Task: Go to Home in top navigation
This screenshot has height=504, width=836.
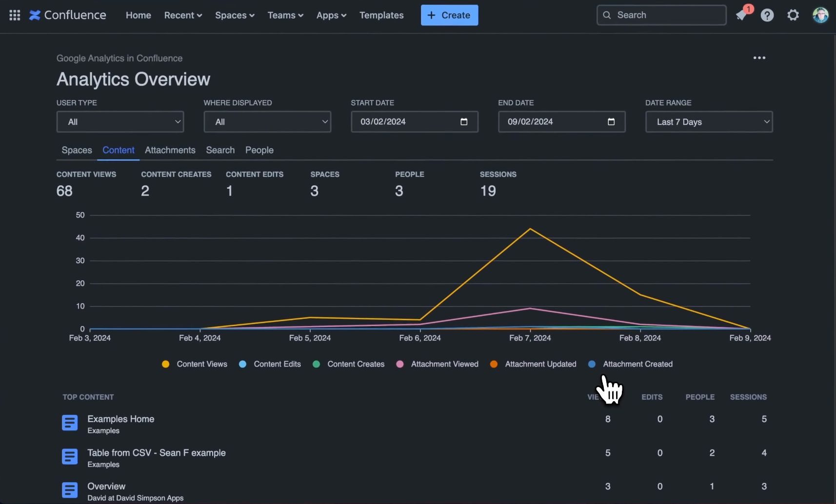Action: pos(139,15)
